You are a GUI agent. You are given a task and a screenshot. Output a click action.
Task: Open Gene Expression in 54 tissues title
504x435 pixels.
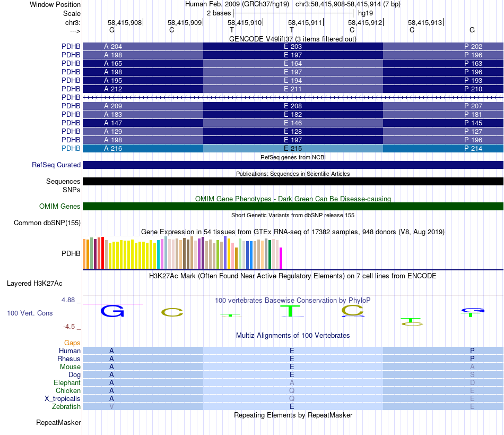293,232
